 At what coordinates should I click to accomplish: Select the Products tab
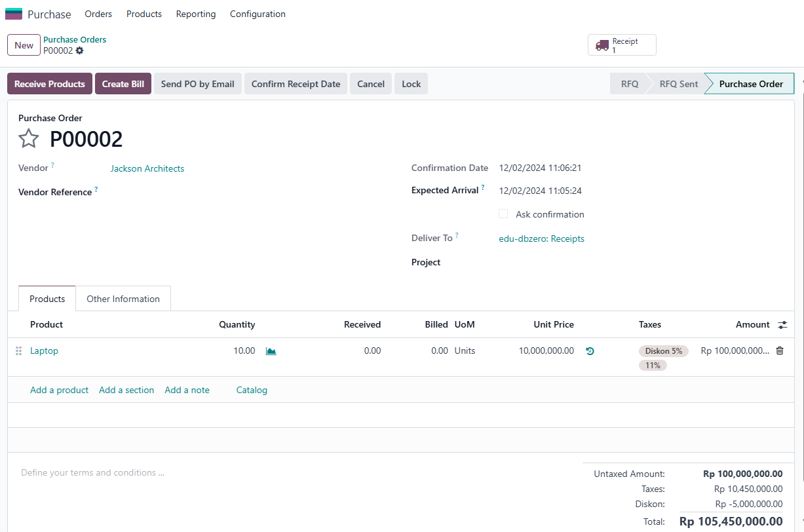pyautogui.click(x=47, y=299)
